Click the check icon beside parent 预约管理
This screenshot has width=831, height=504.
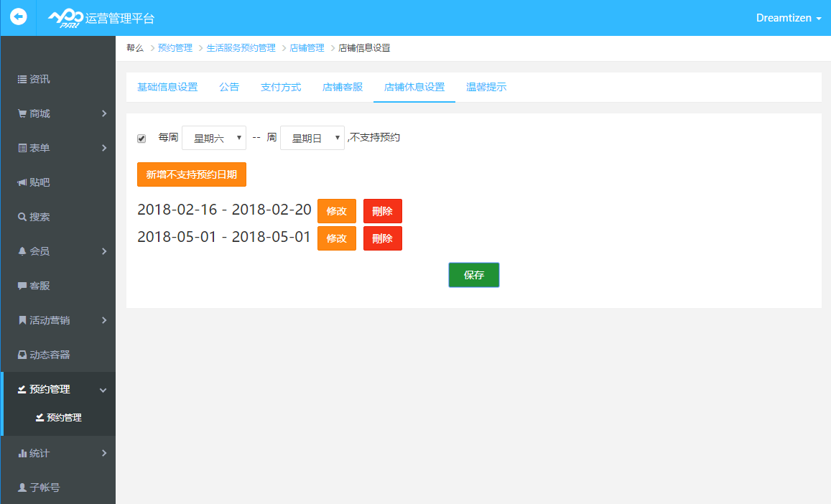22,389
